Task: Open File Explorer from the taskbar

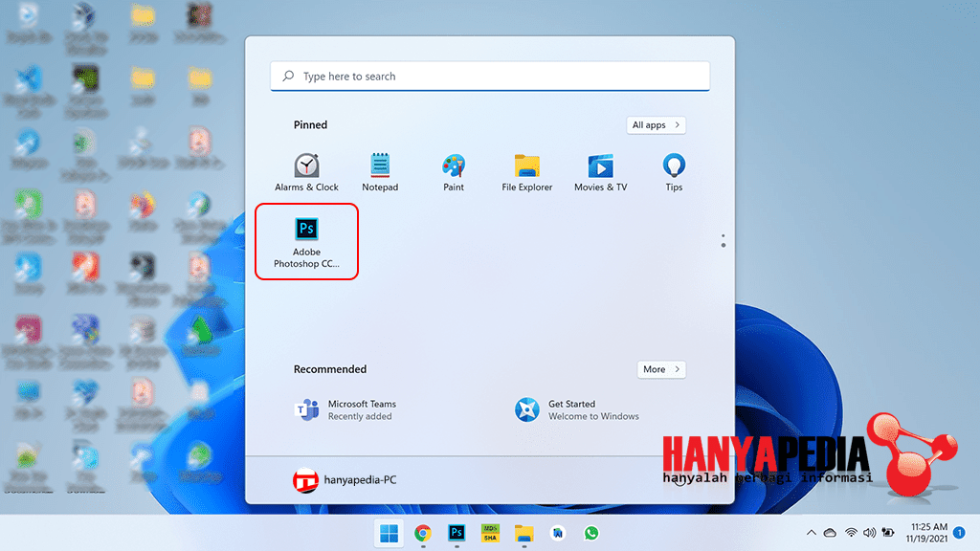Action: pyautogui.click(x=523, y=534)
